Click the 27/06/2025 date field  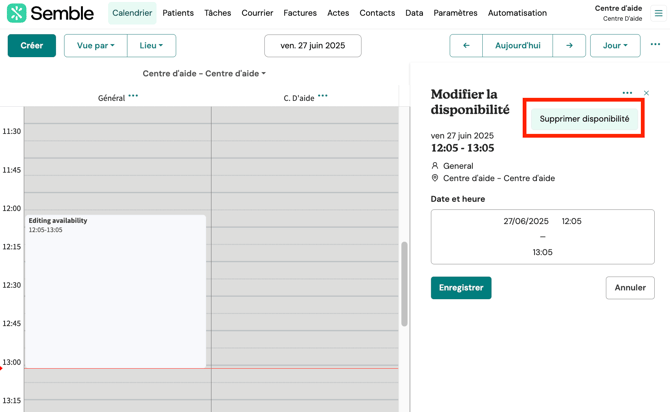526,221
